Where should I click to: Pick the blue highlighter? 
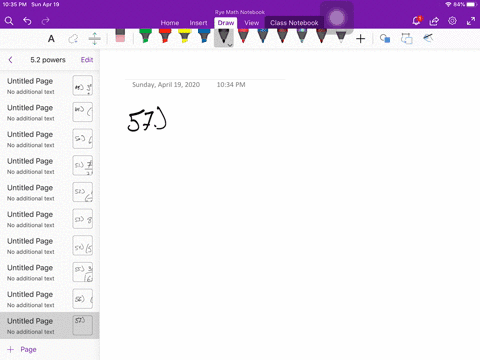(x=204, y=36)
